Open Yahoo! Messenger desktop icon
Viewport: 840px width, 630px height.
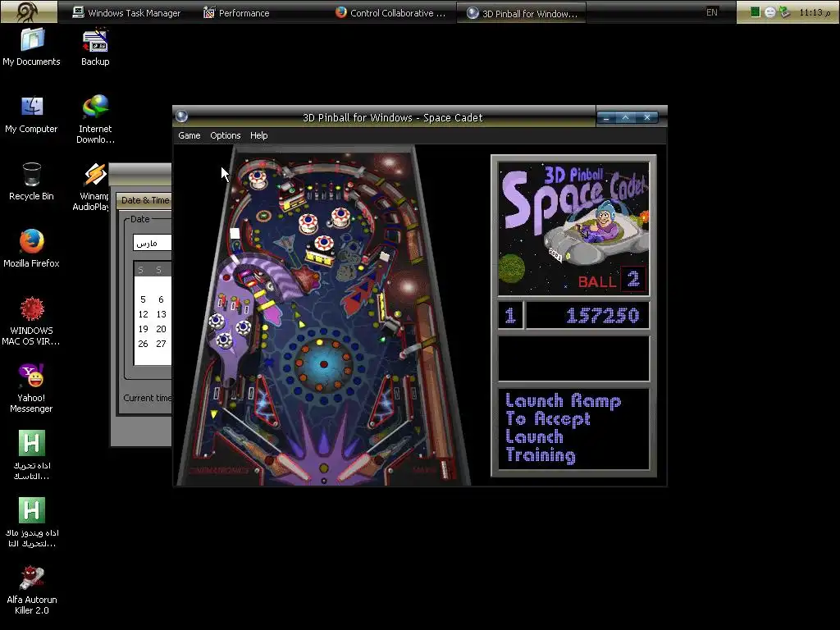(32, 388)
